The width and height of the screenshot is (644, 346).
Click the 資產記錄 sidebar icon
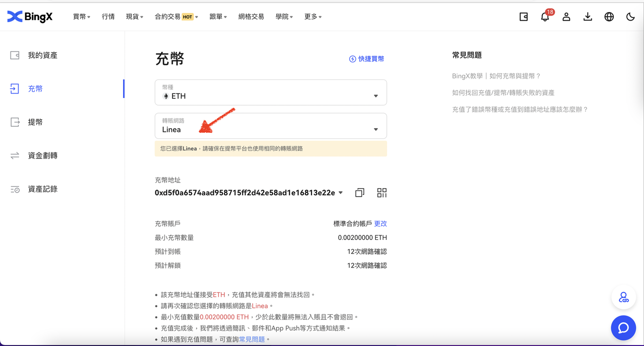pyautogui.click(x=15, y=189)
